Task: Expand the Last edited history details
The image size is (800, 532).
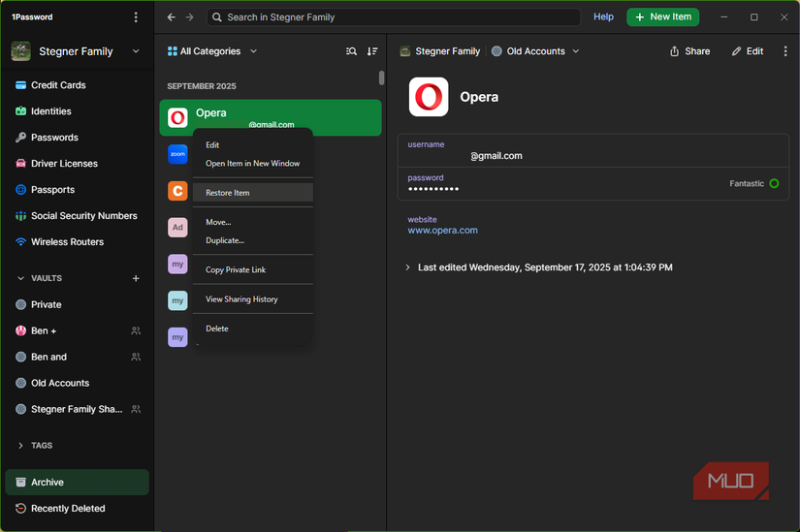Action: point(407,267)
